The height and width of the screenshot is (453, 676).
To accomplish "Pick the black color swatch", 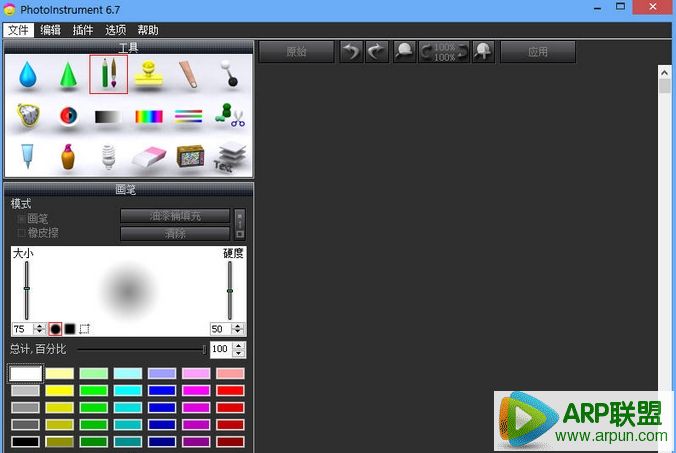I will click(x=25, y=442).
